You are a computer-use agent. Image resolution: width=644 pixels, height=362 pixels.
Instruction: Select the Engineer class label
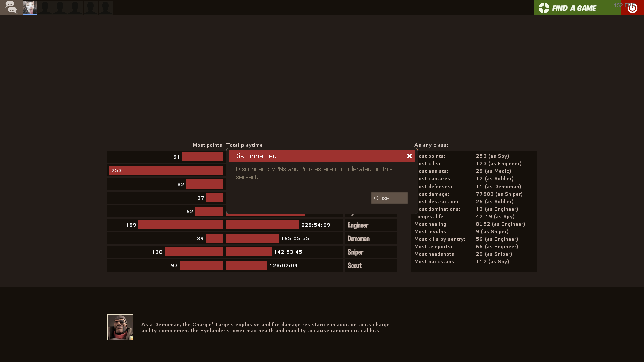tap(358, 225)
